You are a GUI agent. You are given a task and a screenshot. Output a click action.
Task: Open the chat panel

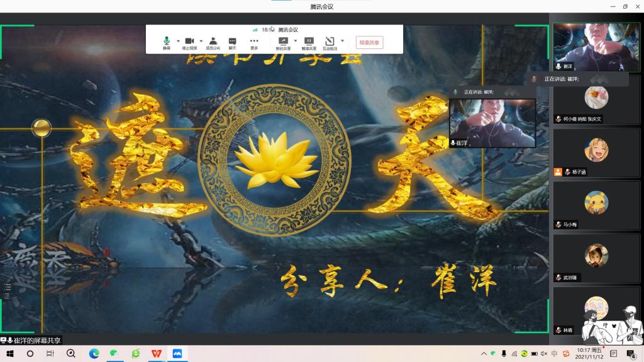[233, 42]
